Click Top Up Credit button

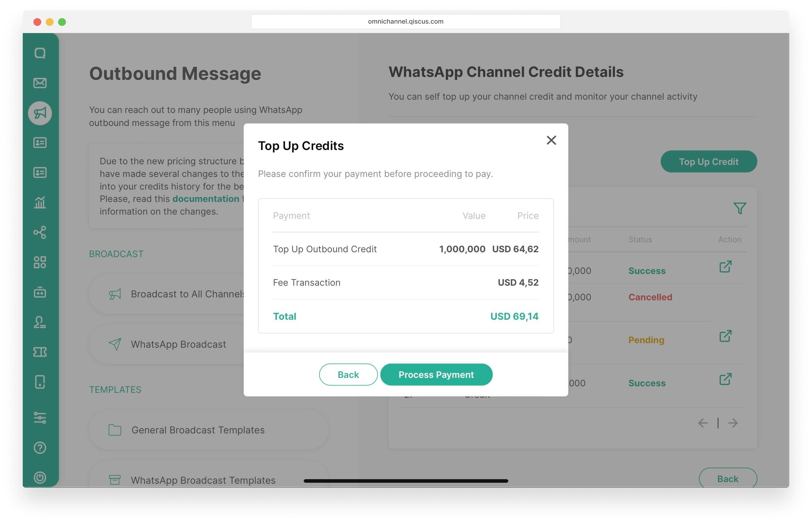tap(708, 162)
